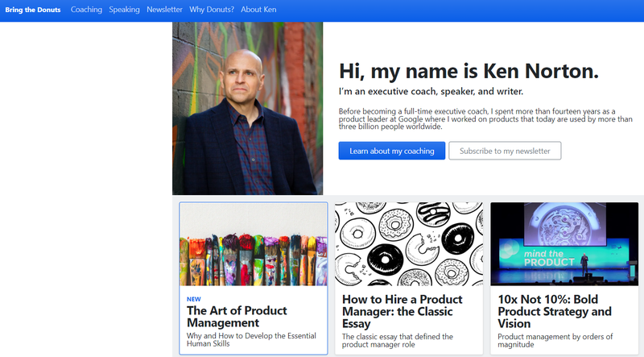
Task: Click the donuts illustration thumbnail
Action: click(x=409, y=243)
